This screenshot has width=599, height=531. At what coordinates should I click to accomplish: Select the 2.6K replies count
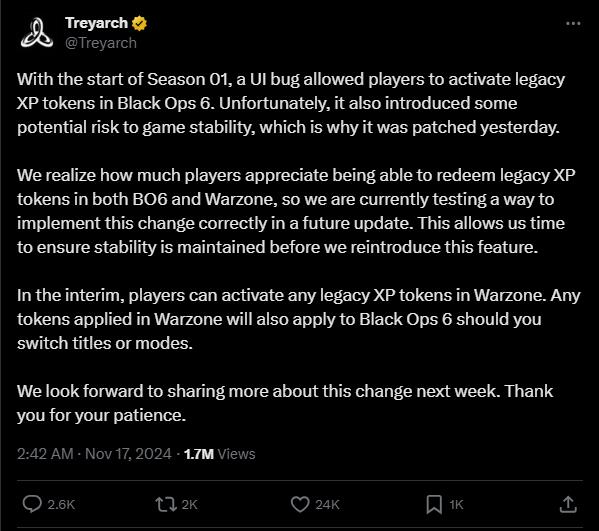point(61,505)
